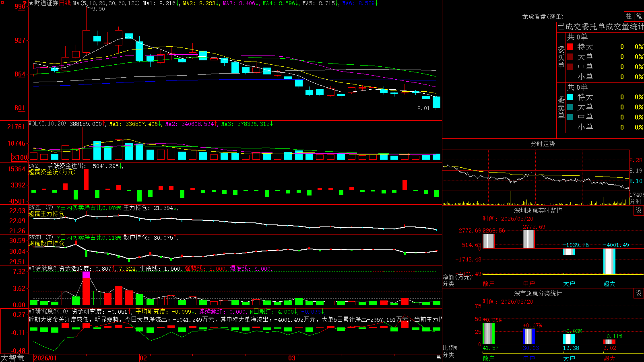
Task: Click 已成交委托单成交量统计 header
Action: tap(601, 27)
